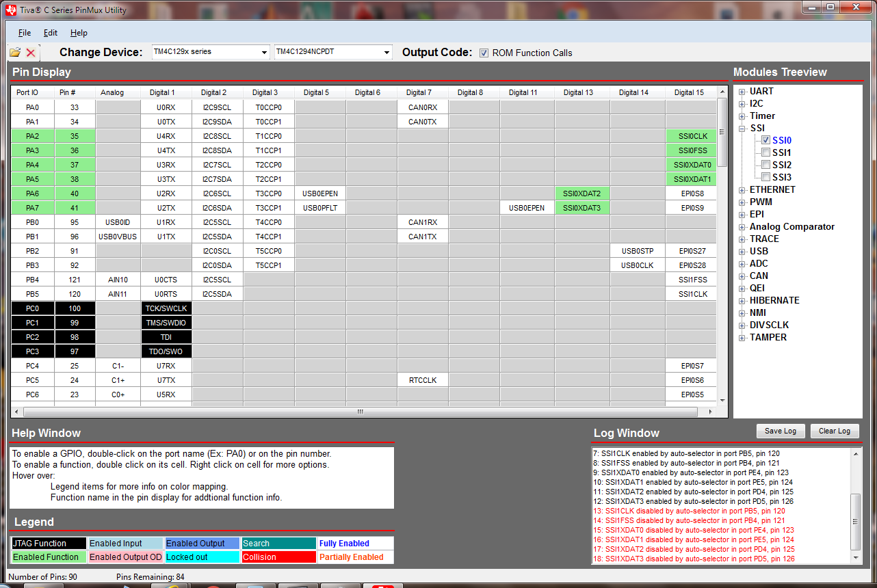Expand the ADC tree node
877x588 pixels.
coord(742,263)
